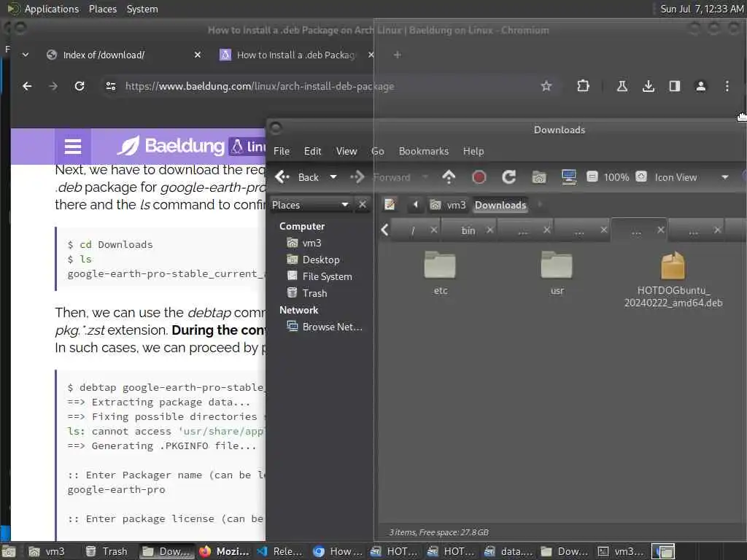Open Computer toolbar icon in file manager
Viewport: 747px width, 560px height.
[569, 177]
